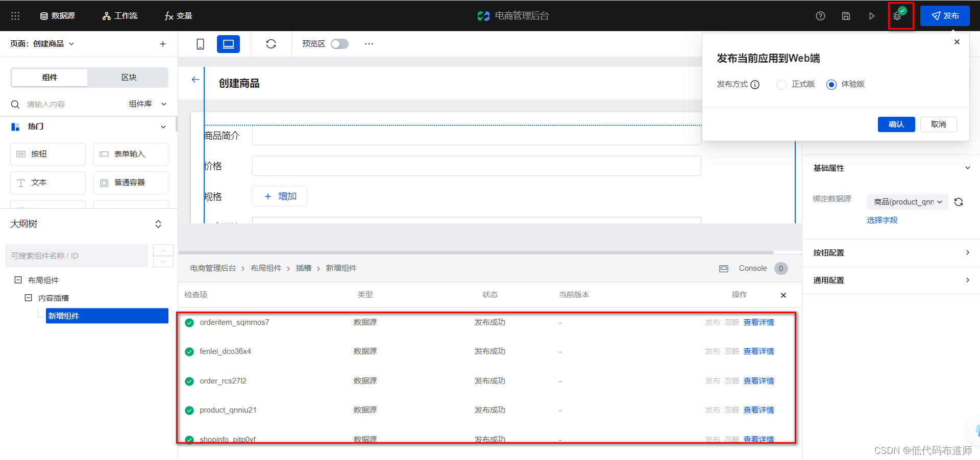The height and width of the screenshot is (460, 980).
Task: Click the 电商管理后台 breadcrumb
Action: point(213,268)
